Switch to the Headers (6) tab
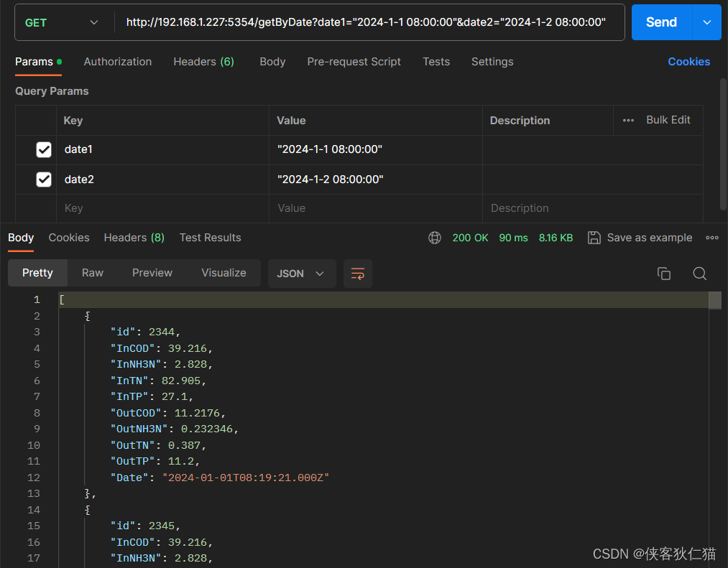Image resolution: width=728 pixels, height=568 pixels. pyautogui.click(x=203, y=62)
